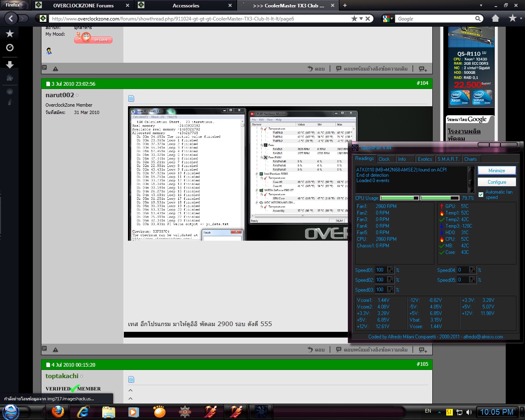Click the SpeedFan log box scrollbar
Viewport: 525px width, 420px height.
point(471,180)
